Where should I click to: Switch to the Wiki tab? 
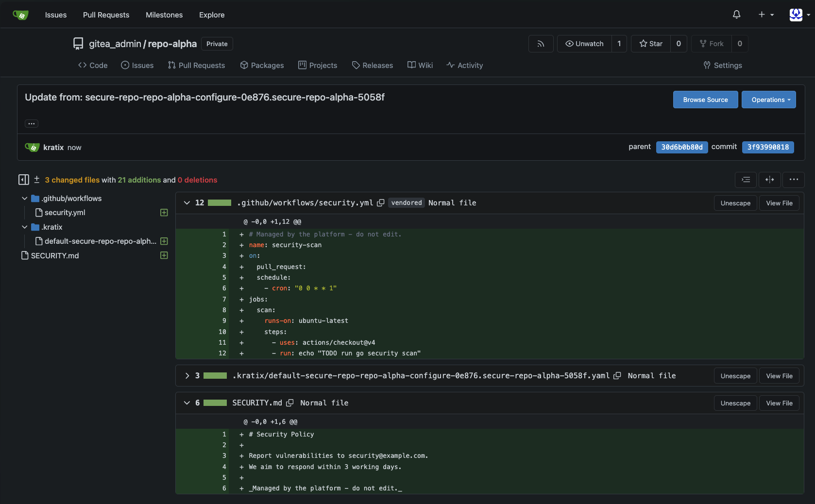click(x=420, y=65)
